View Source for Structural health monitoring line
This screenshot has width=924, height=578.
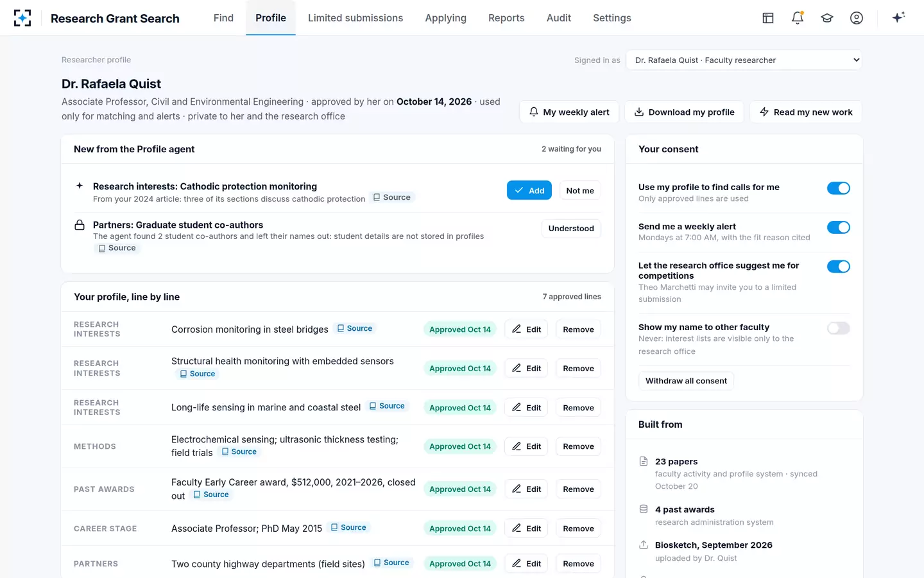pyautogui.click(x=198, y=374)
